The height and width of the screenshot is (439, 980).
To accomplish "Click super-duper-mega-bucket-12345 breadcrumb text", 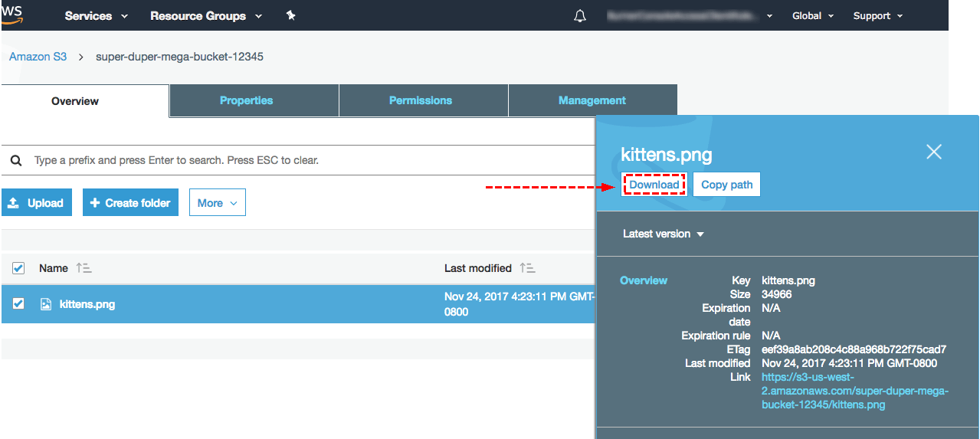I will click(179, 57).
